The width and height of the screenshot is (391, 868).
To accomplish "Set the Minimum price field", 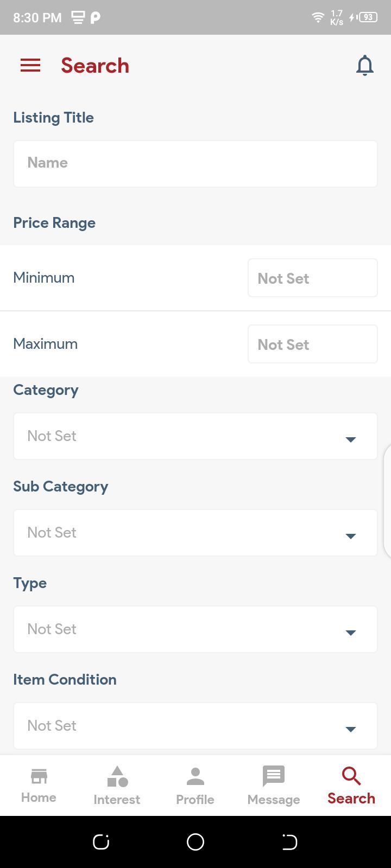I will click(313, 278).
